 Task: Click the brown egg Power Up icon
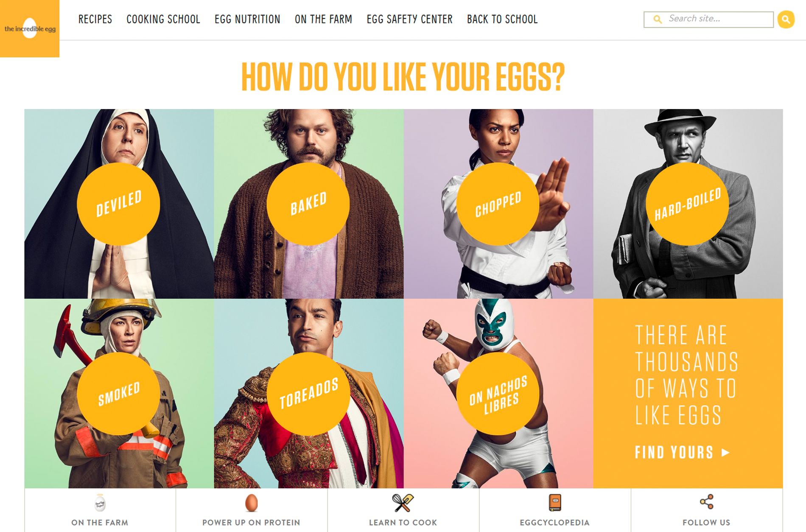click(x=251, y=503)
